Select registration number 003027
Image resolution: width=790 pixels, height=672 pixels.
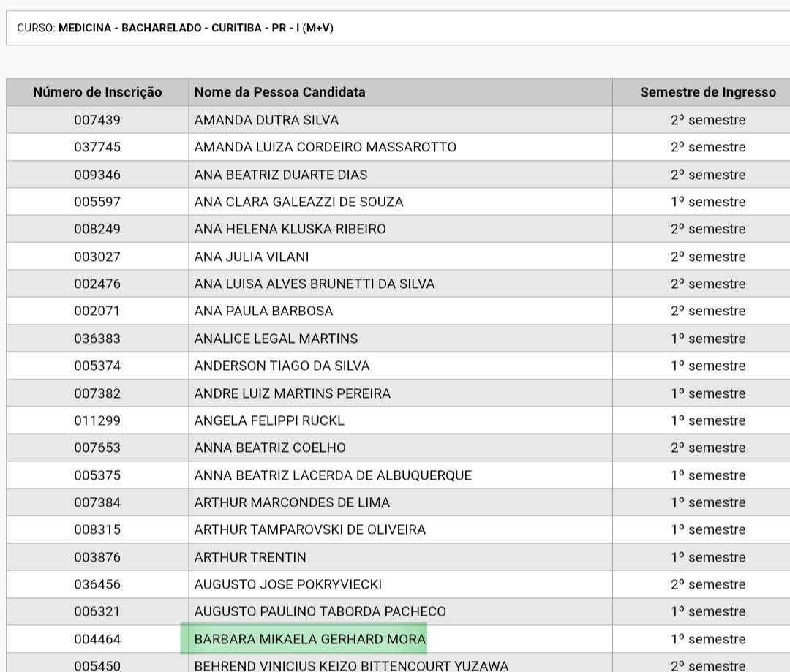(x=97, y=257)
